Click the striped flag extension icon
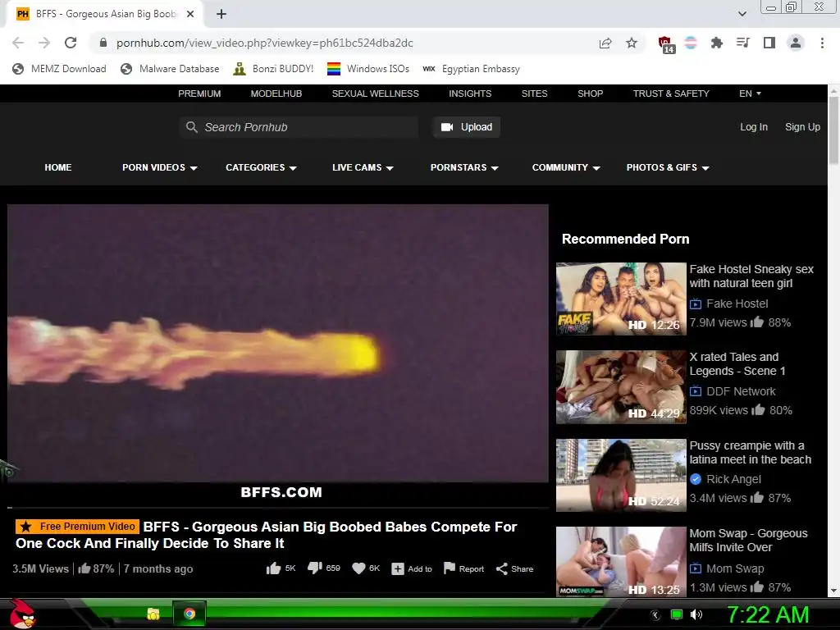 click(691, 43)
